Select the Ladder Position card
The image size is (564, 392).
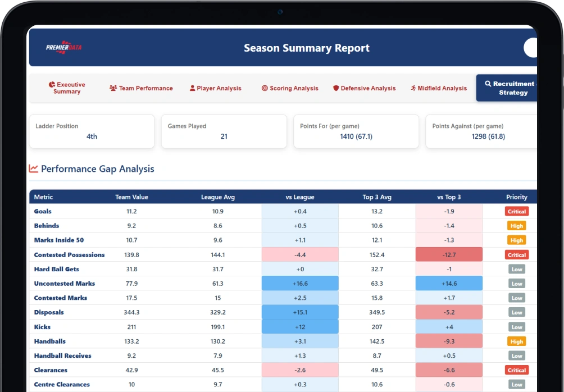(x=92, y=131)
